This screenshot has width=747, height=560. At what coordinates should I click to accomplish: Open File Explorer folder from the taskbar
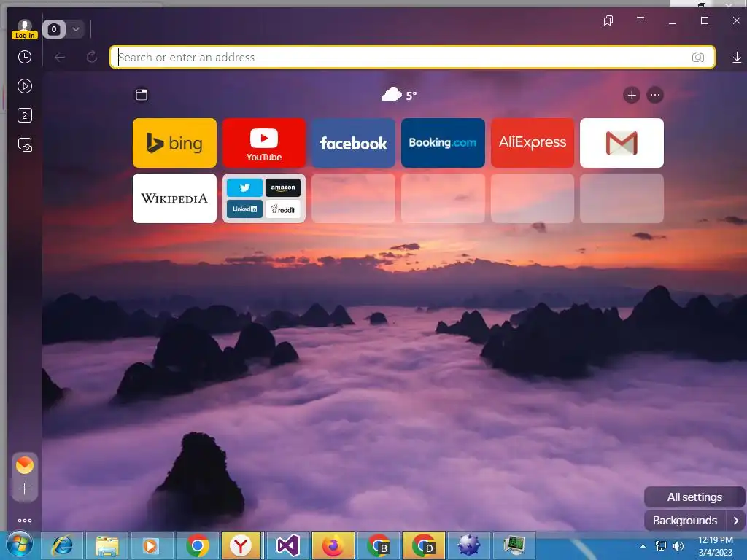pos(107,545)
